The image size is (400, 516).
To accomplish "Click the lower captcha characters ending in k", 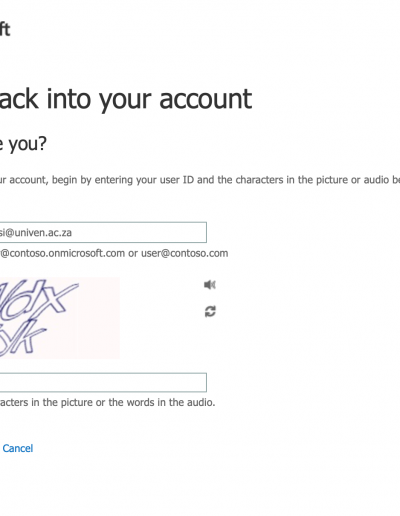I will click(x=23, y=338).
